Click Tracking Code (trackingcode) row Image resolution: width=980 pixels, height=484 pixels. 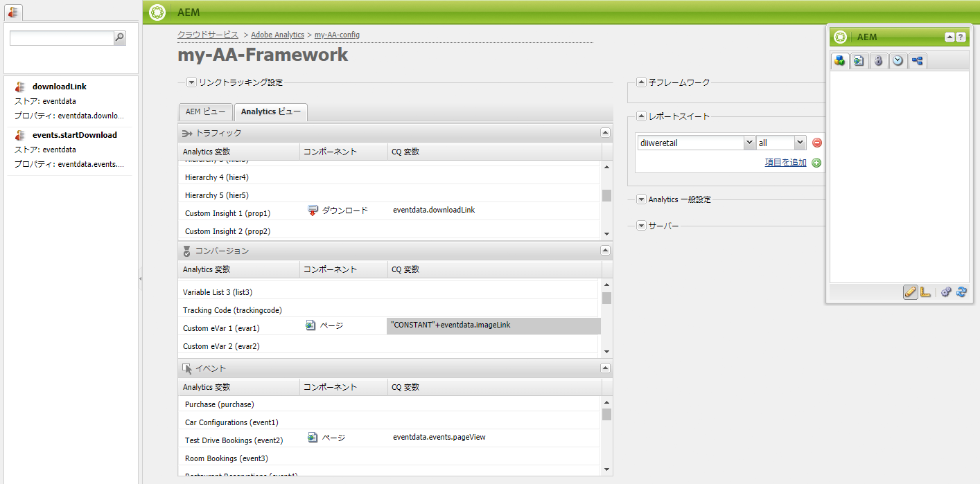(390, 308)
